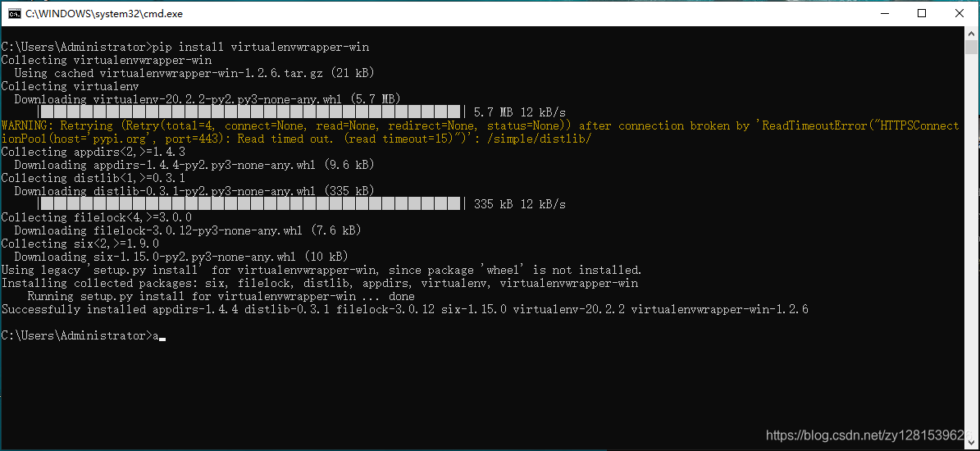Click the 5.7 MB download progress bar
This screenshot has height=451, width=980.
(251, 112)
